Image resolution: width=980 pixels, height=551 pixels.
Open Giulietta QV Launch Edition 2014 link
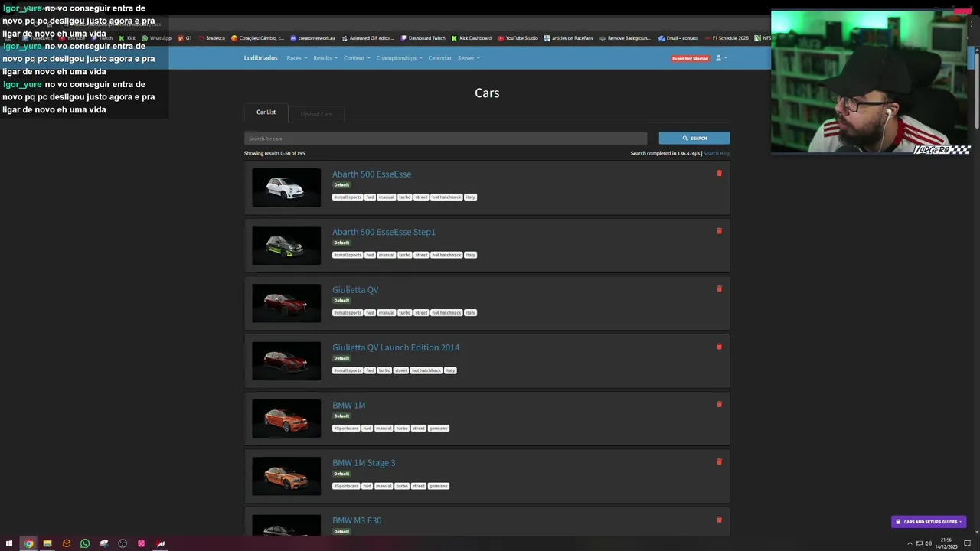(396, 347)
